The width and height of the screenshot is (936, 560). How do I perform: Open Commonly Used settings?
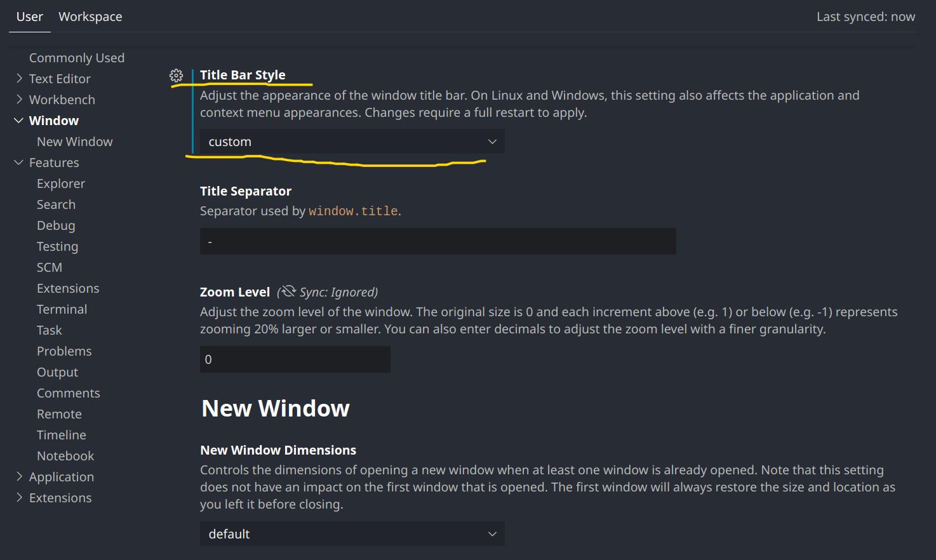[76, 58]
